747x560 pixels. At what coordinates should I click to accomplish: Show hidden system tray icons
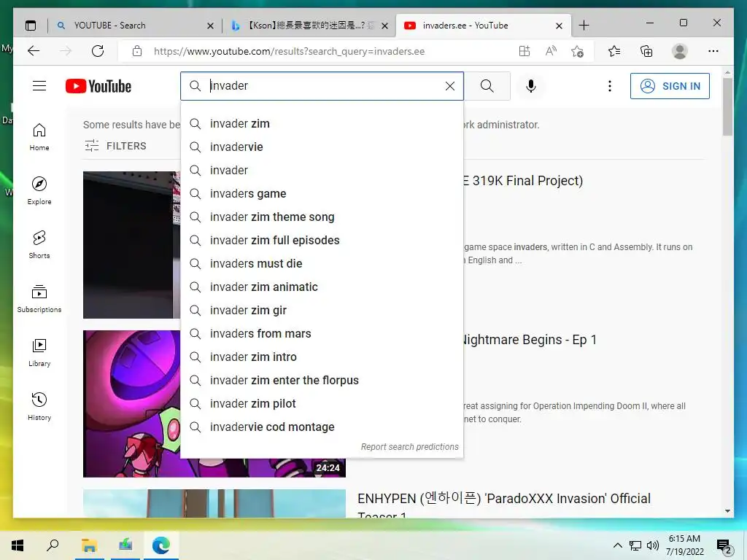617,545
